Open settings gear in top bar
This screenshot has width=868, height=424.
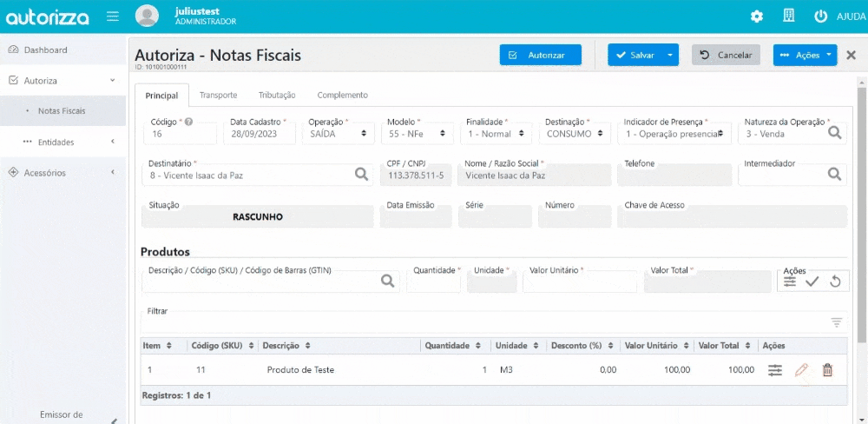[x=757, y=17]
